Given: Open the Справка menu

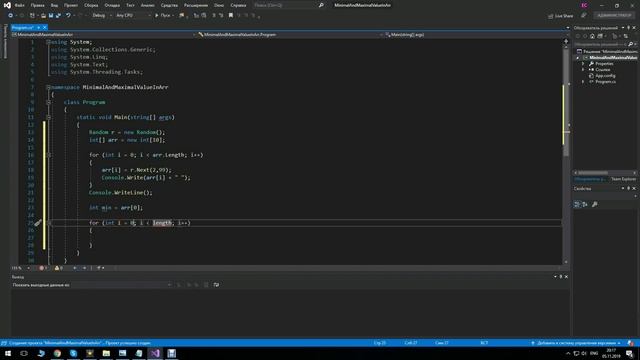Looking at the screenshot, I should tap(238, 5).
